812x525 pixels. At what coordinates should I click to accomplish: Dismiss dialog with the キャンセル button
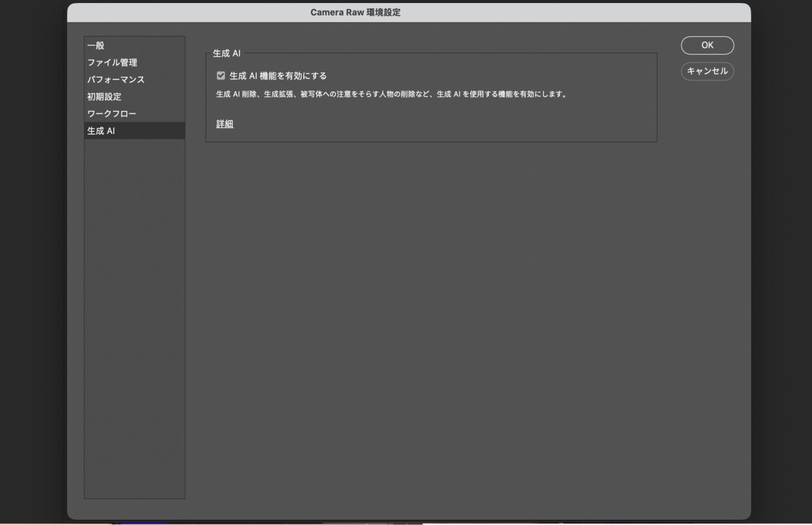[x=707, y=71]
